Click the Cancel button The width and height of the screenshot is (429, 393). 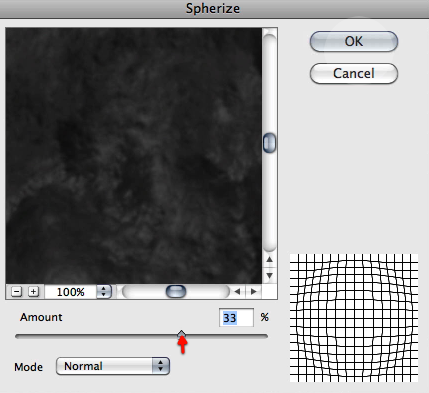coord(354,73)
